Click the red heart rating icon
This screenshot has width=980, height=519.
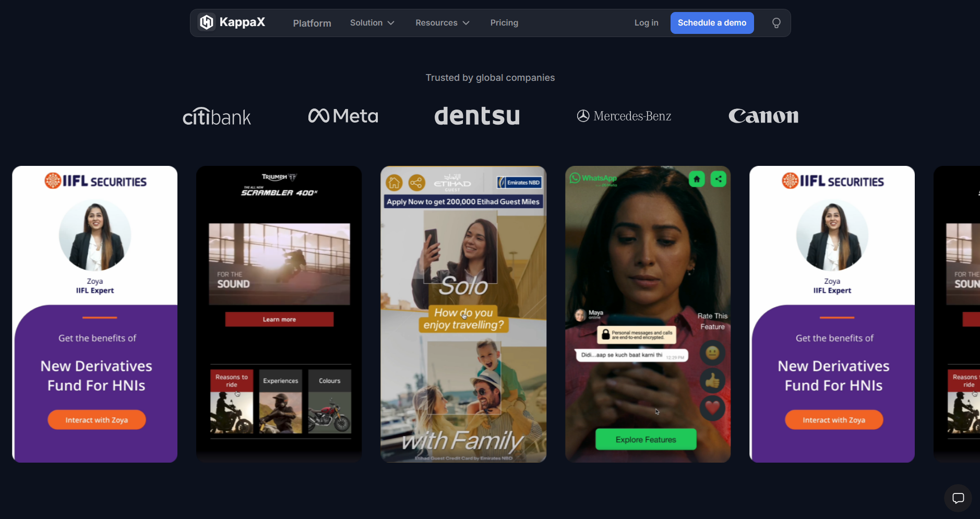[712, 408]
